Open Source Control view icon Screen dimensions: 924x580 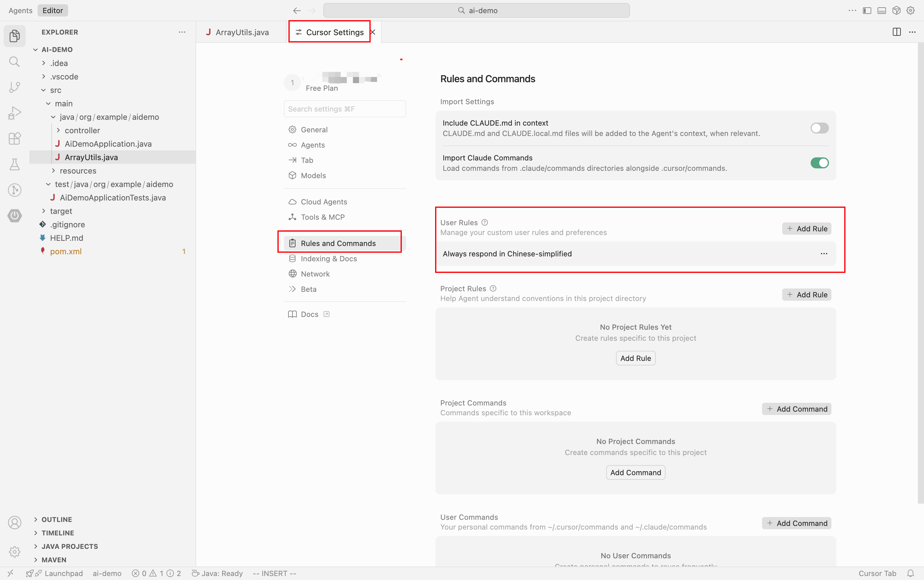pos(14,87)
